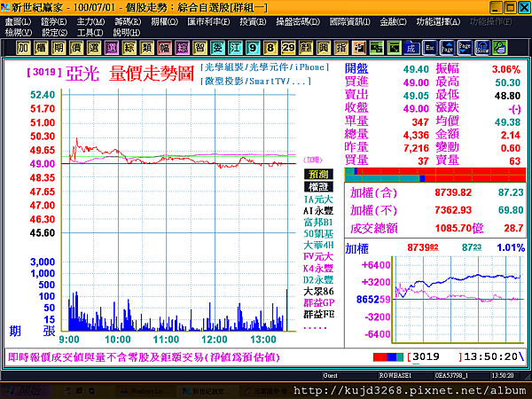The height and width of the screenshot is (399, 532).
Task: Click the buy/sell volume ratio bar
Action: click(435, 175)
